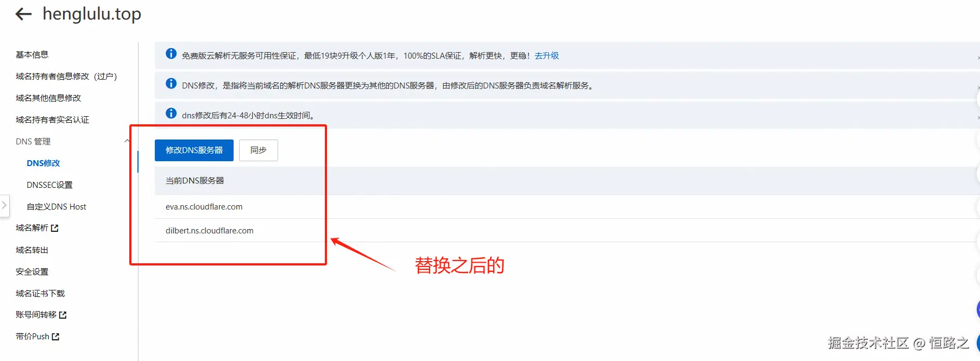980x361 pixels.
Task: Open 带价Push external link icon
Action: (55, 337)
